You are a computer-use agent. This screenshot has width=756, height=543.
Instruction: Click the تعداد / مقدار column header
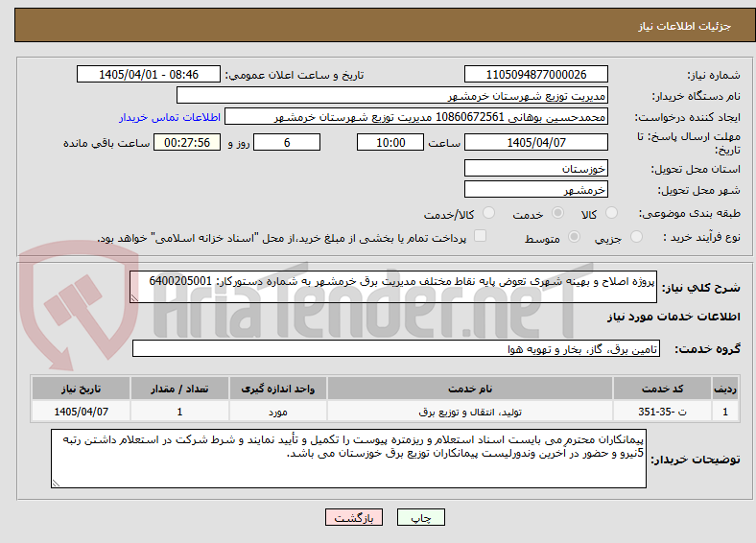click(179, 389)
